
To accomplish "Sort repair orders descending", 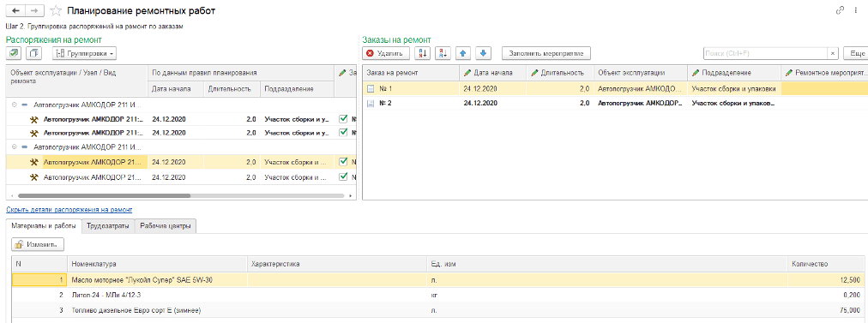I will point(443,53).
